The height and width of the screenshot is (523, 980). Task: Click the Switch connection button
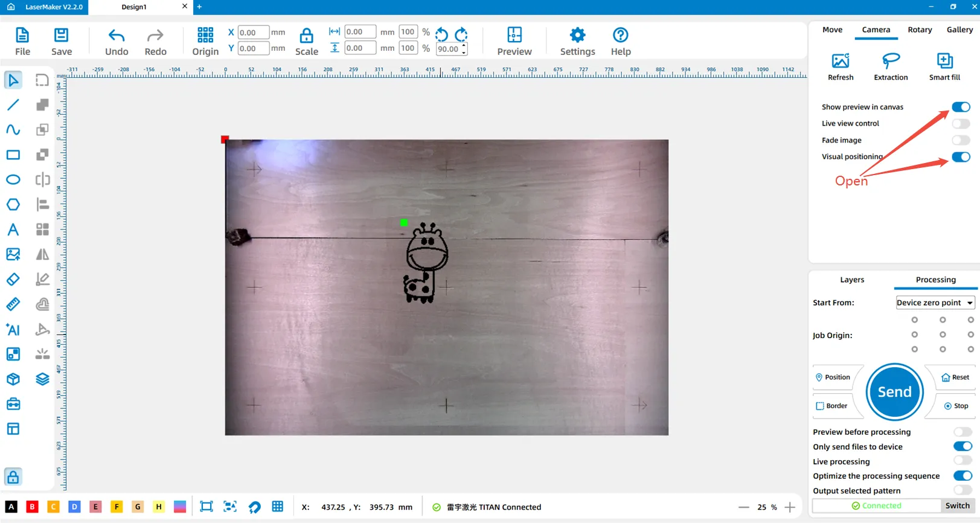click(957, 505)
